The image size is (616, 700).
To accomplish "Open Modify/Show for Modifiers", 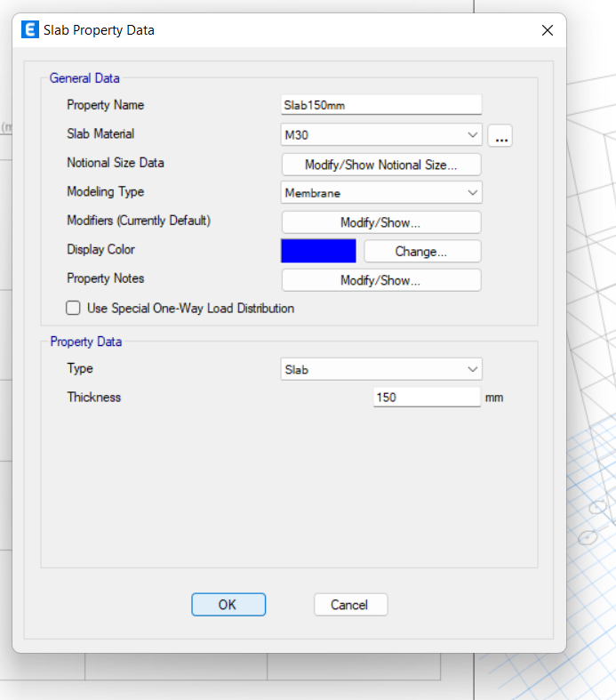I will pos(381,222).
